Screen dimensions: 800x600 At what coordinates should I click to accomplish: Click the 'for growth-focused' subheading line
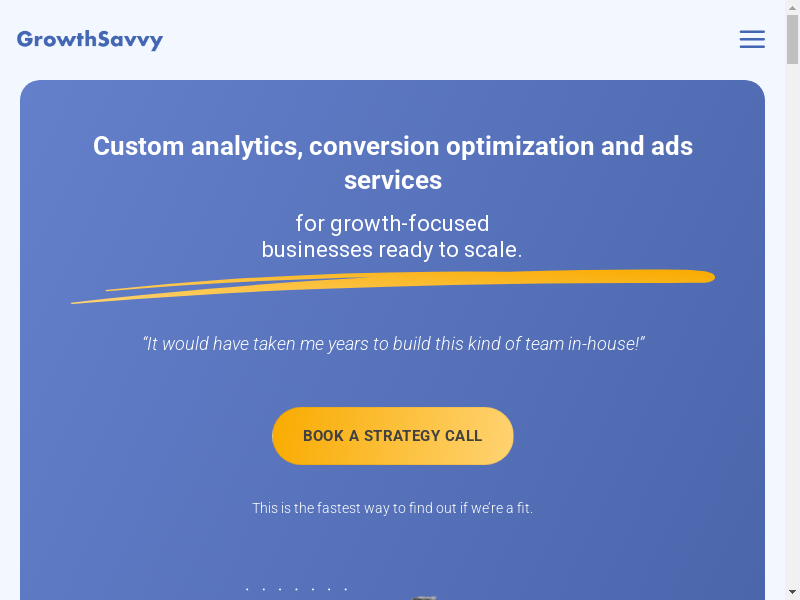[392, 223]
